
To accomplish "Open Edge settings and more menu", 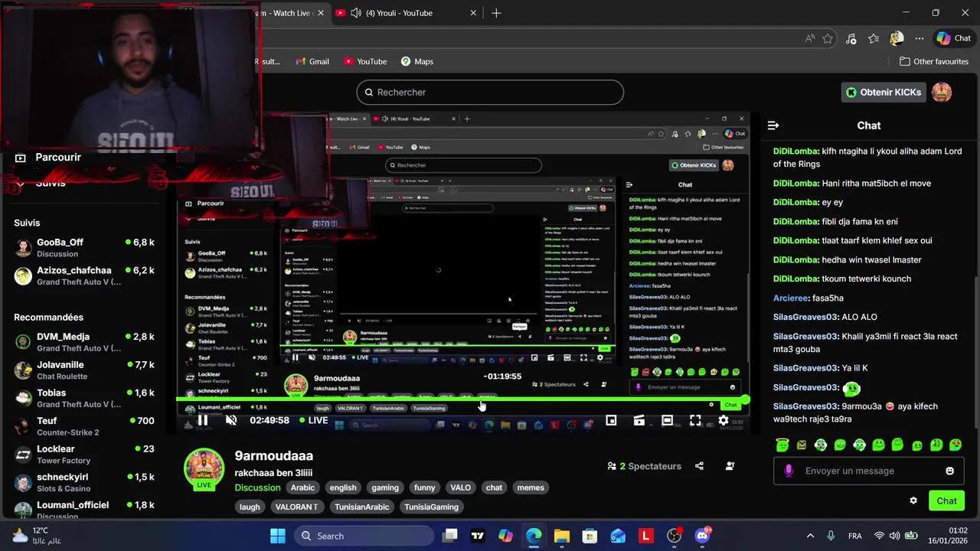I will (920, 38).
